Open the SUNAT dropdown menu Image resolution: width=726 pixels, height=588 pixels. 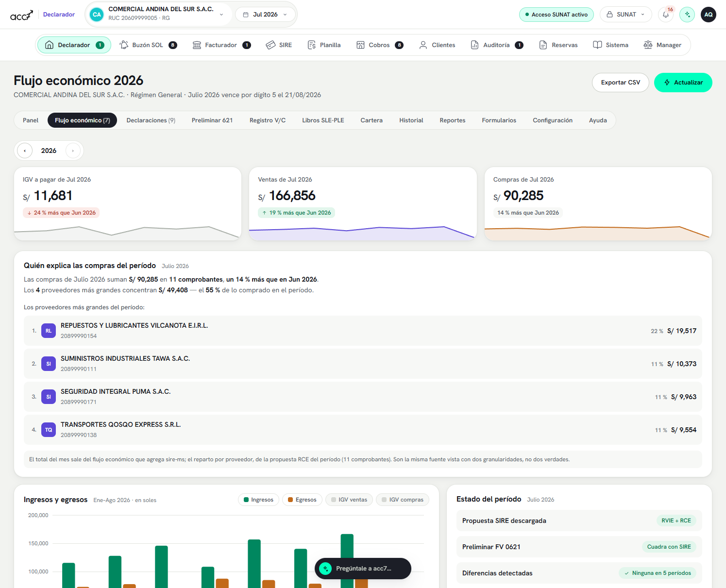tap(625, 15)
